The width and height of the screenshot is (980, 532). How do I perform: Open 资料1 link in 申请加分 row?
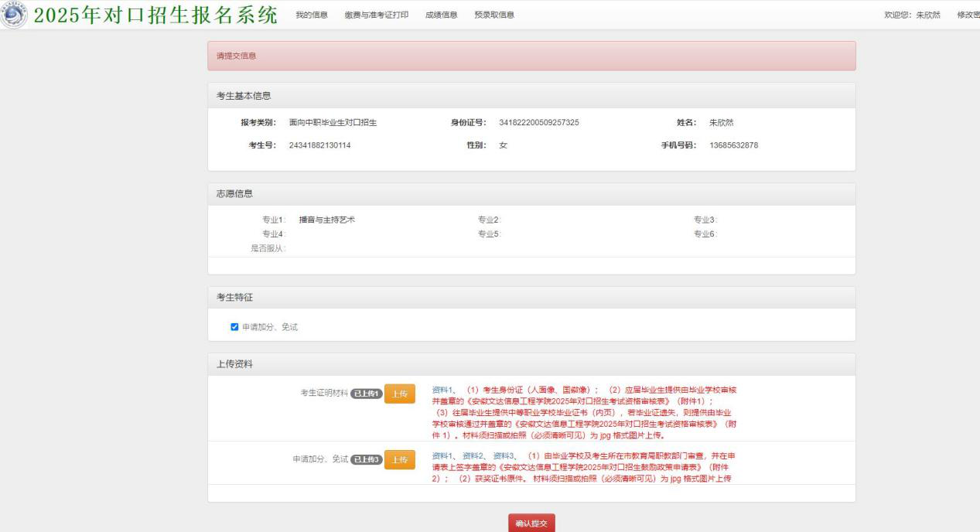pyautogui.click(x=443, y=456)
